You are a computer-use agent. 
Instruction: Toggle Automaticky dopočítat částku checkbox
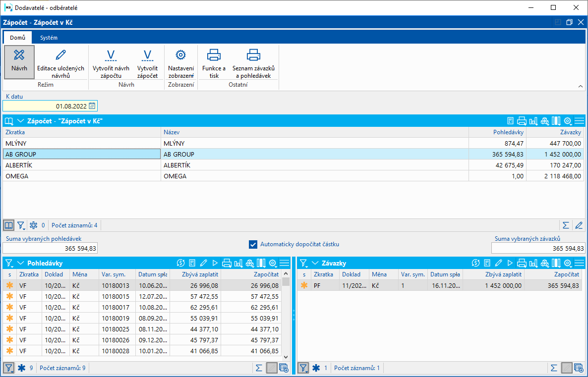pos(253,244)
